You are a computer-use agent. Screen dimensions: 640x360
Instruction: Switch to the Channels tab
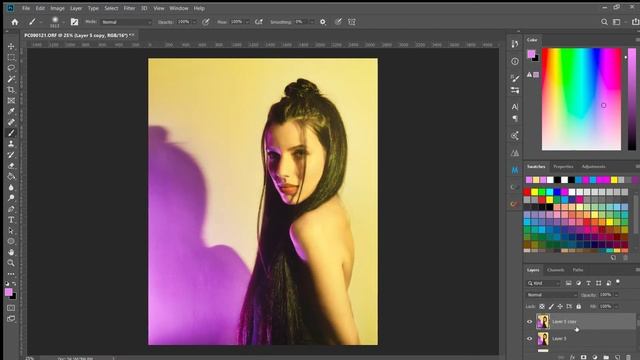click(x=555, y=270)
